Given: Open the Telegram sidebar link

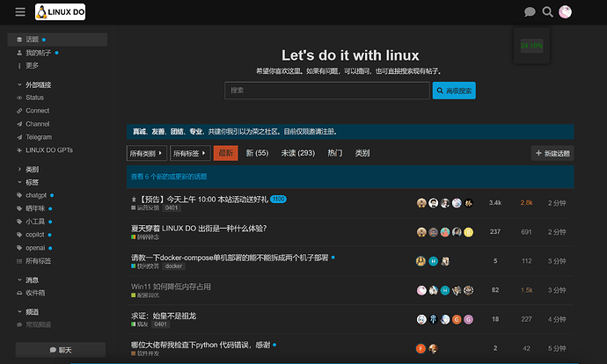Looking at the screenshot, I should point(39,137).
